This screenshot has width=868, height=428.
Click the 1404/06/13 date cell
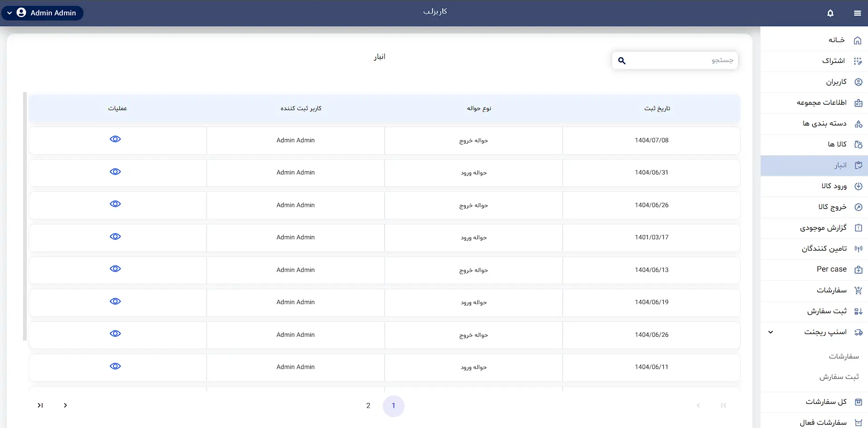pos(651,270)
